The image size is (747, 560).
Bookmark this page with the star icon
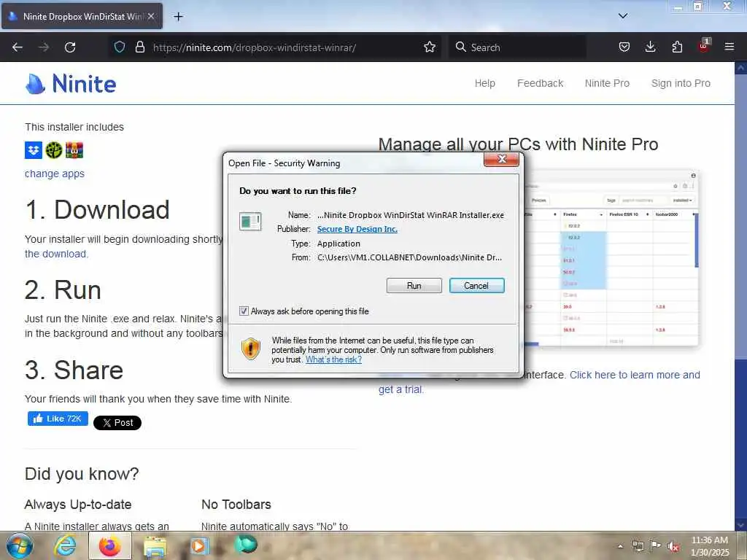coord(429,47)
